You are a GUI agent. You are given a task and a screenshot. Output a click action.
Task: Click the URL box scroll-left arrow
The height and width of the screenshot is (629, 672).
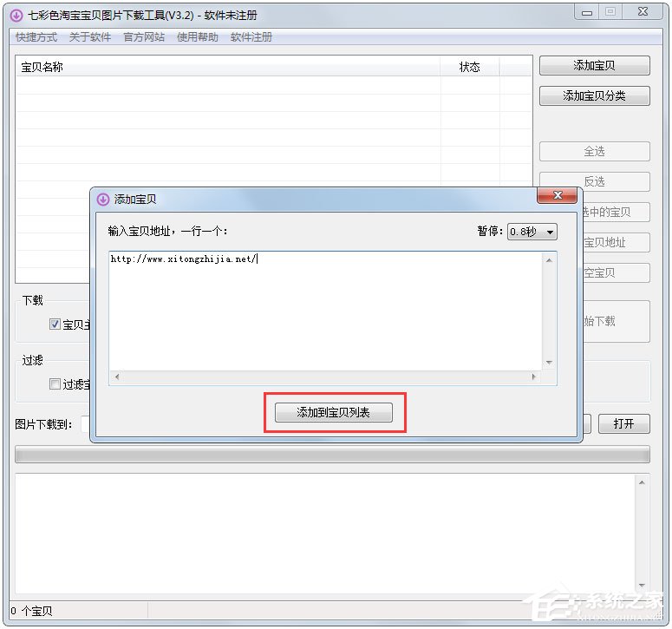[117, 377]
